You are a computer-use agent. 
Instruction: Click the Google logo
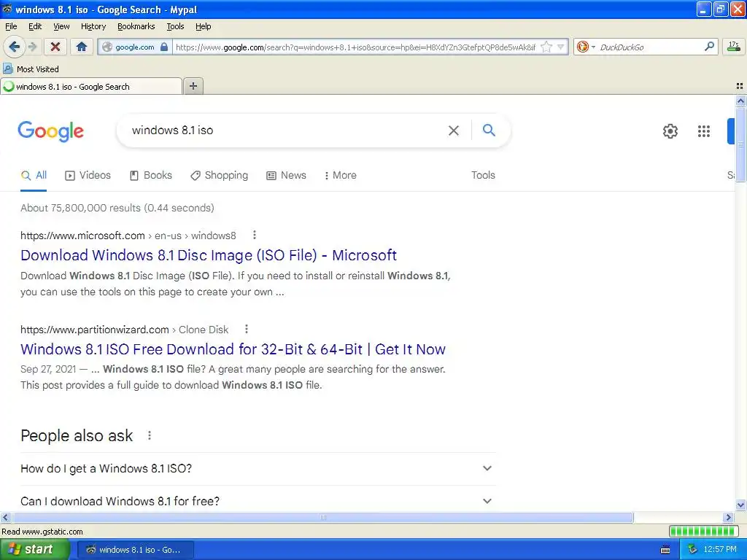(51, 131)
